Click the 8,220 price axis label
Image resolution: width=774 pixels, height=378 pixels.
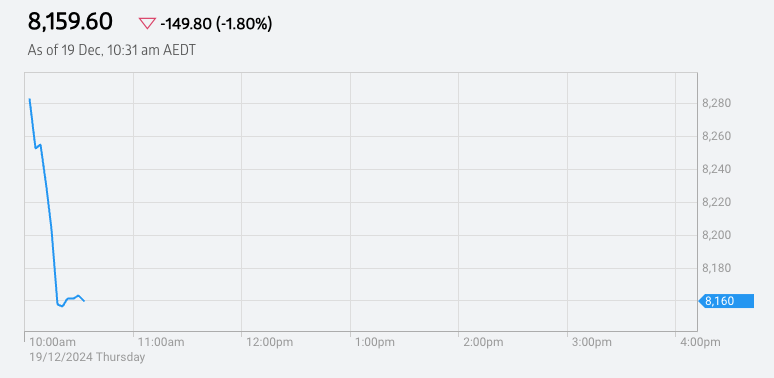tap(716, 202)
